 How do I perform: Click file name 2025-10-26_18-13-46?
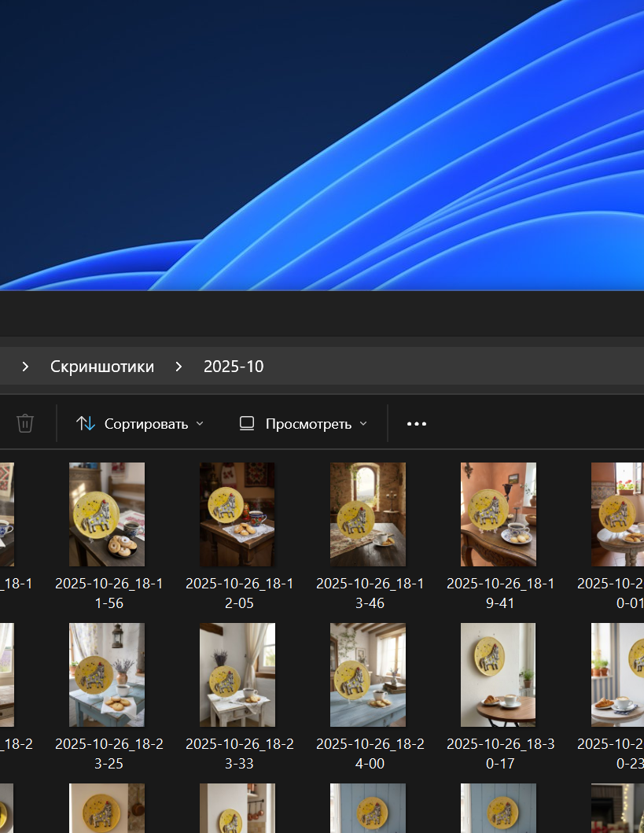pyautogui.click(x=370, y=593)
